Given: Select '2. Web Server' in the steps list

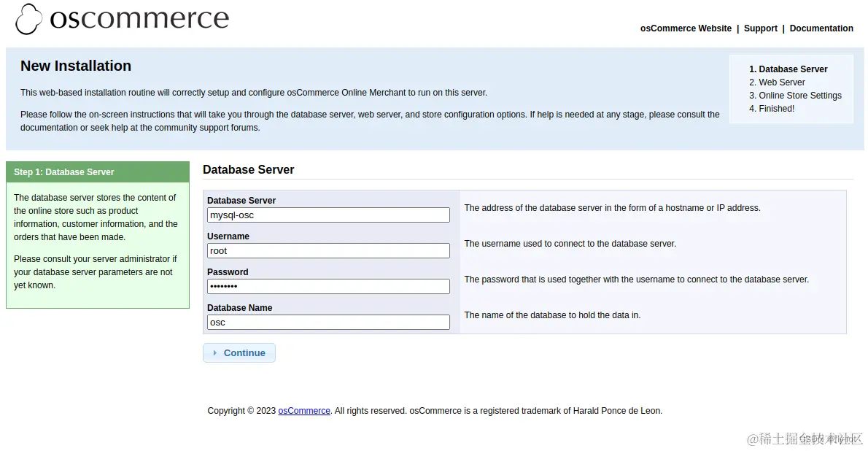Looking at the screenshot, I should (x=777, y=82).
